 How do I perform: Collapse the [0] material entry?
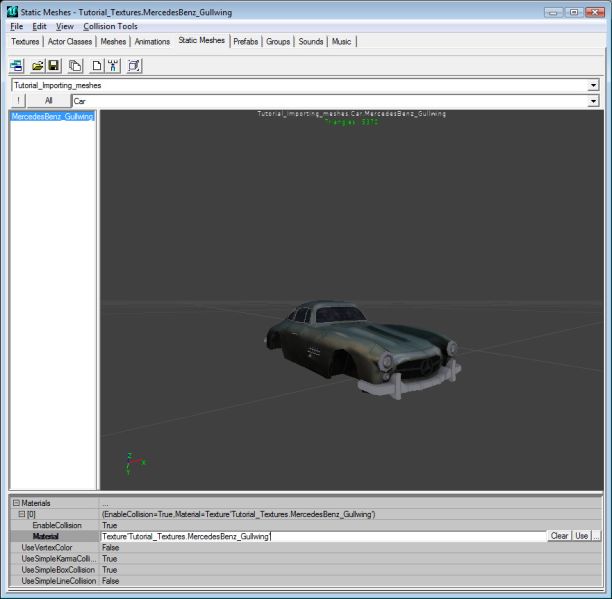click(x=22, y=514)
